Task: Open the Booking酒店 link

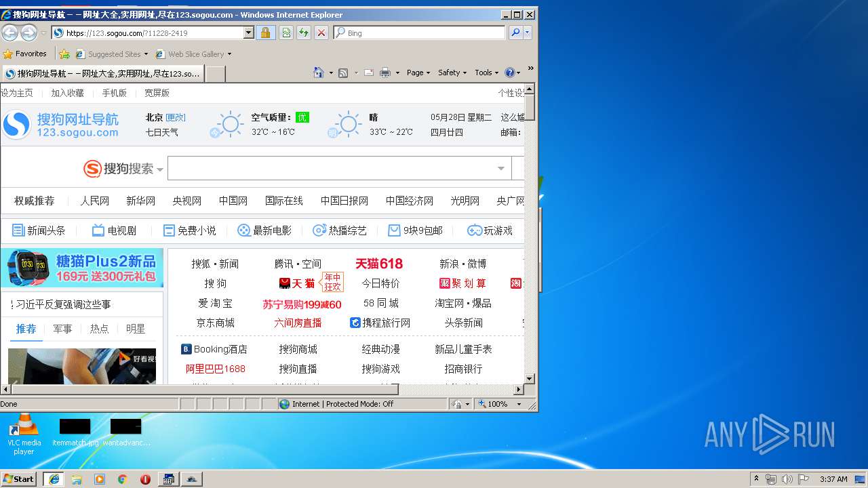Action: pos(214,349)
